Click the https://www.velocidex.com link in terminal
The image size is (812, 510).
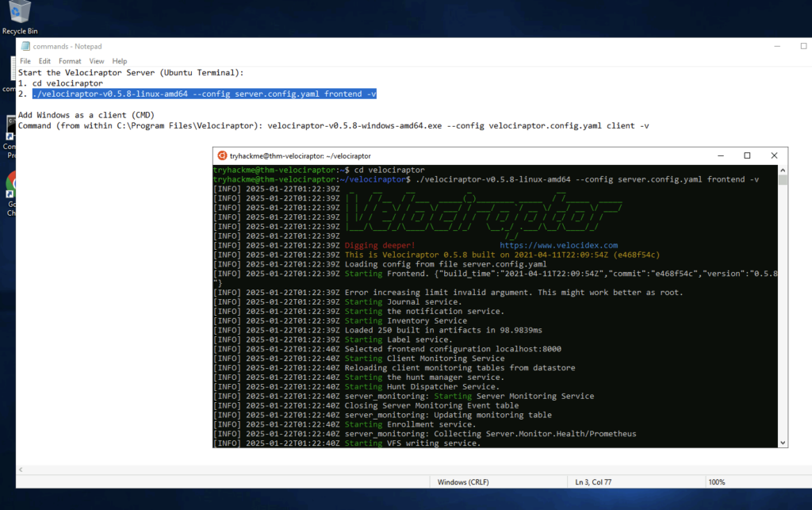coord(559,245)
